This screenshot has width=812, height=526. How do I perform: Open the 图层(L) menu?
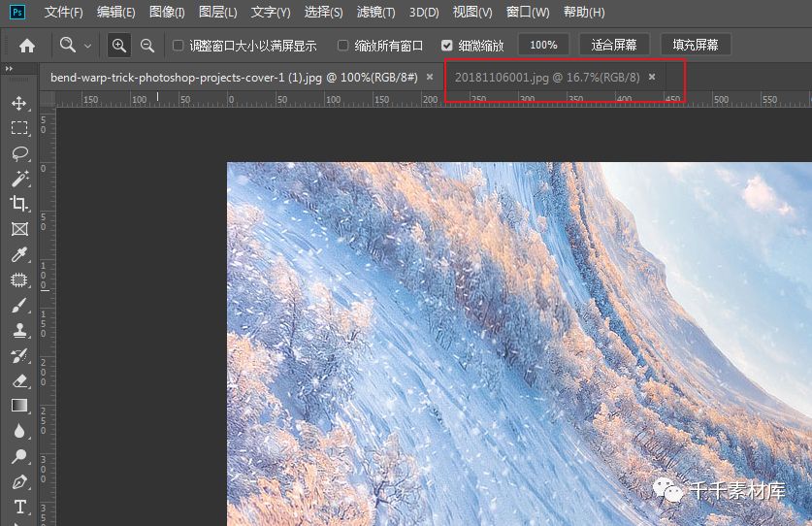pyautogui.click(x=218, y=12)
